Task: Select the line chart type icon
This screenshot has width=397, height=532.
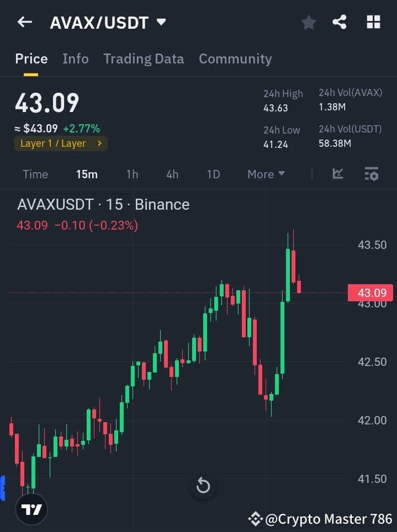Action: (337, 174)
